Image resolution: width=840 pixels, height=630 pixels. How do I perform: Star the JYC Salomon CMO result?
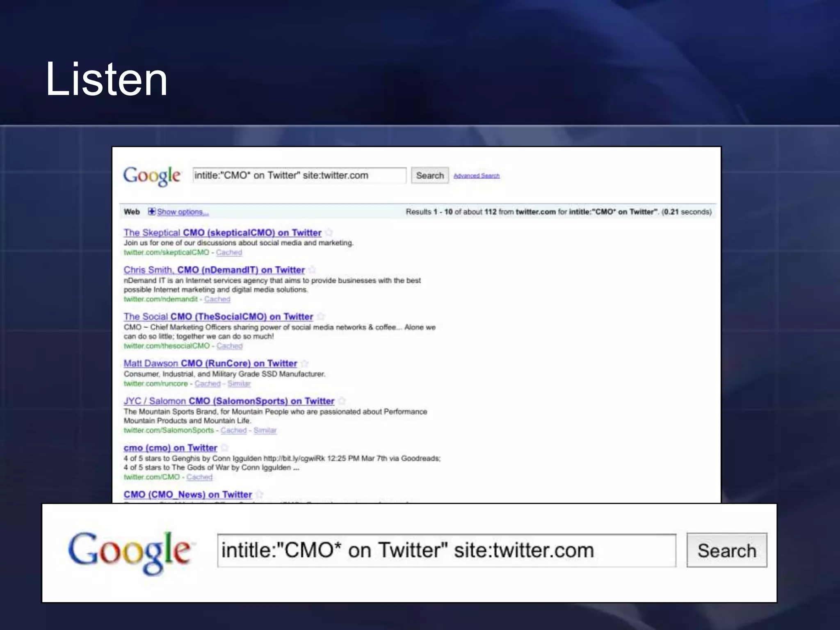point(342,401)
